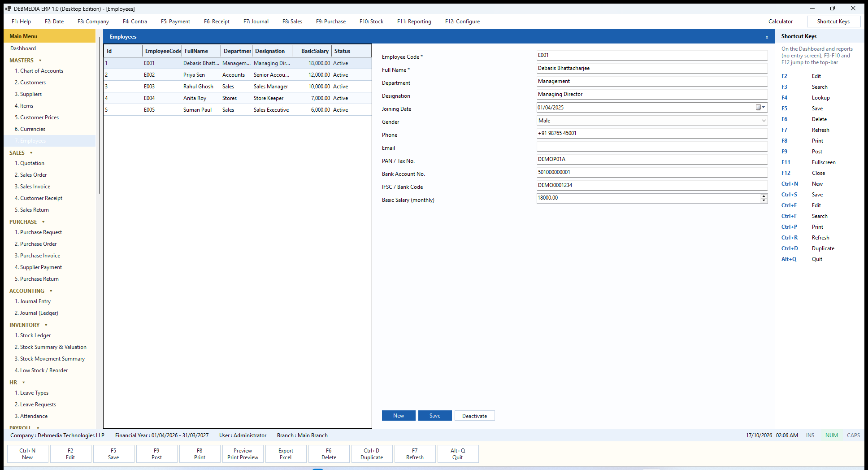Sort by the FullName column header
The height and width of the screenshot is (470, 868).
[201, 51]
